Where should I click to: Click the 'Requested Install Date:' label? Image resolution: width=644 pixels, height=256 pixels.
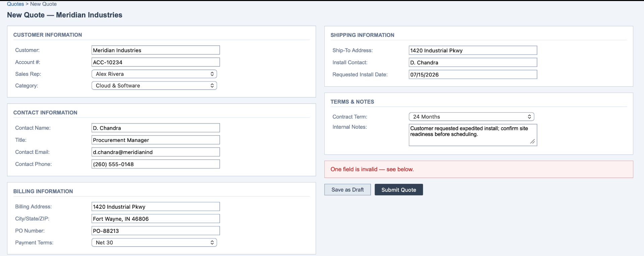(x=360, y=74)
